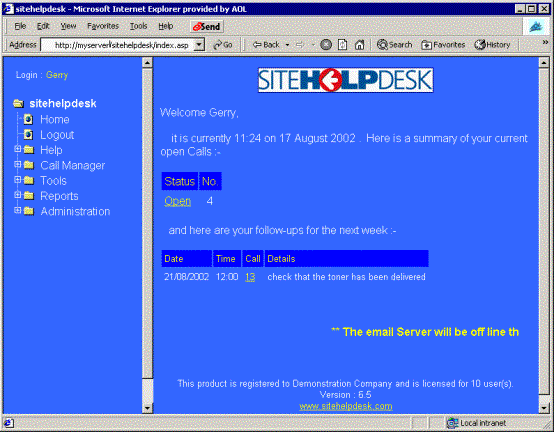This screenshot has height=432, width=554.
Task: Open the address bar dropdown arrow
Action: click(x=200, y=45)
